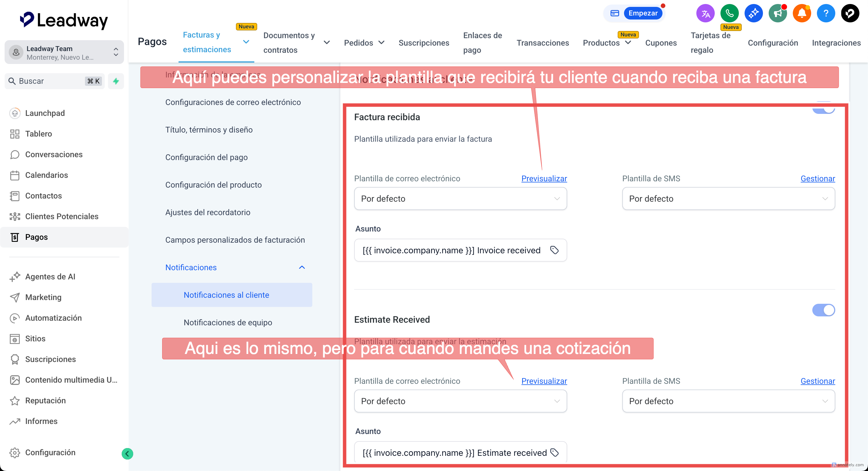Click the megaphone announcements icon
This screenshot has height=471, width=868.
click(x=777, y=13)
